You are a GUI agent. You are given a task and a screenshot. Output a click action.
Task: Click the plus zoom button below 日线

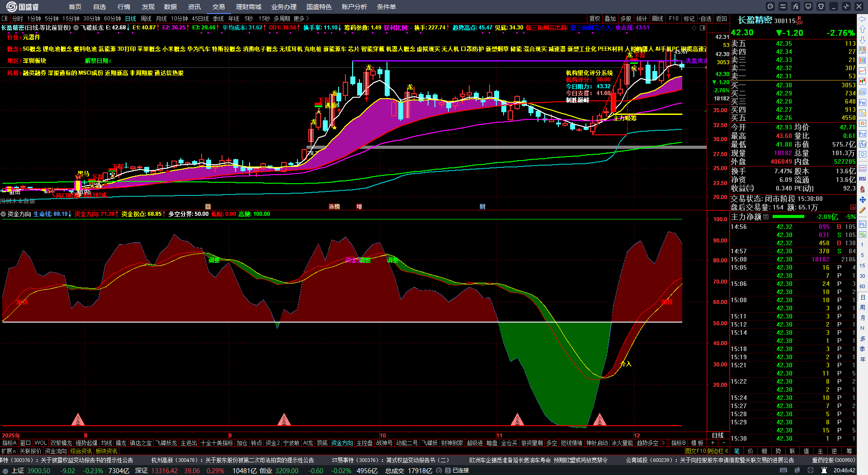click(x=713, y=443)
